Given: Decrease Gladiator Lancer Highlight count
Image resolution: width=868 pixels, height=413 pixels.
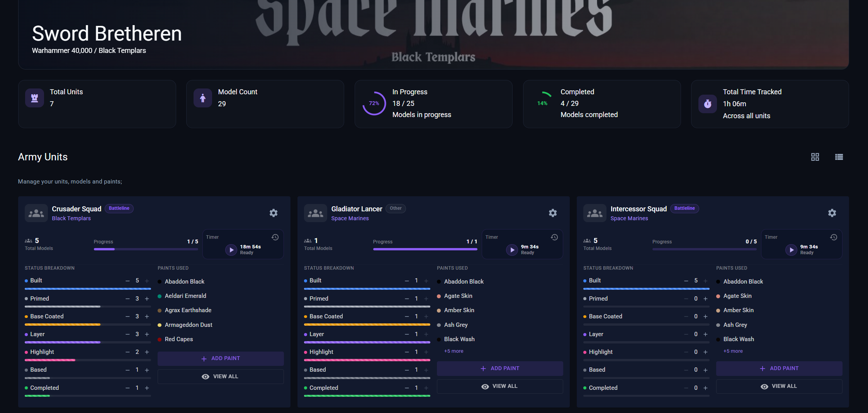Looking at the screenshot, I should (x=407, y=352).
